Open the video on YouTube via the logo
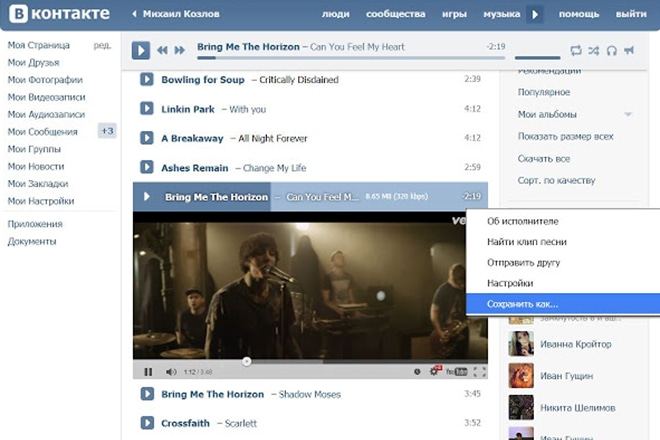660x440 pixels. pos(456,371)
